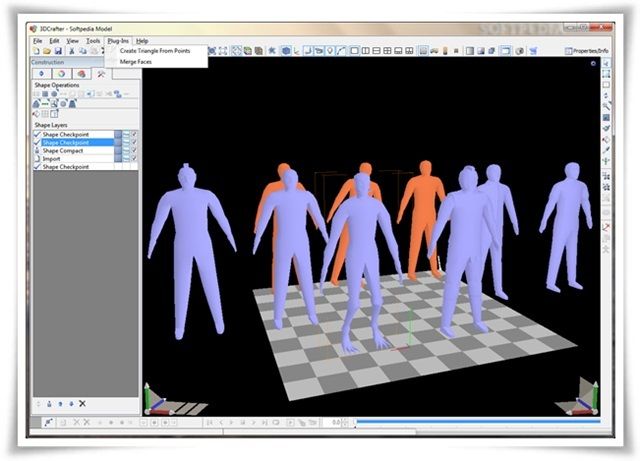The height and width of the screenshot is (461, 640).
Task: Choose Merge Faces from Plug-Ins menu
Action: click(x=136, y=62)
